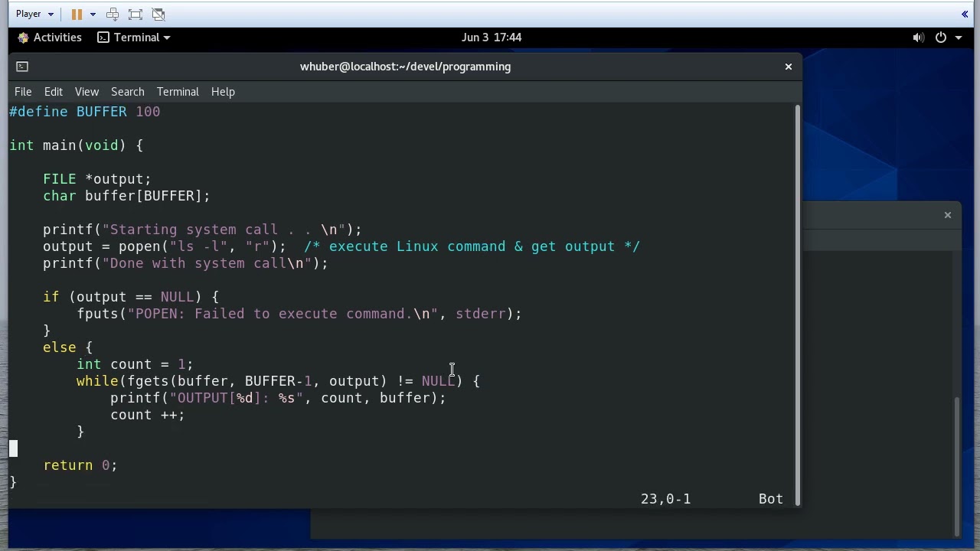Click the terminal window's vertical scrollbar
The width and height of the screenshot is (980, 551).
point(798,305)
